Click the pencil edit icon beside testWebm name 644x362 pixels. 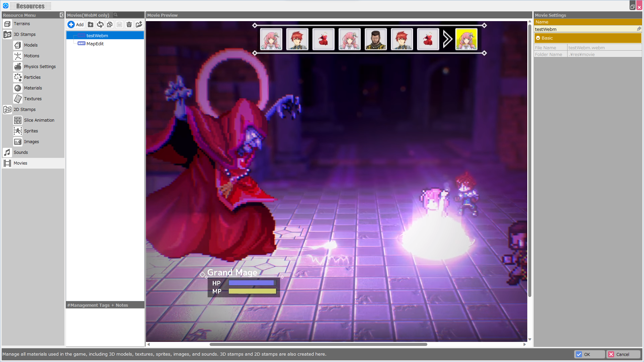coord(639,29)
